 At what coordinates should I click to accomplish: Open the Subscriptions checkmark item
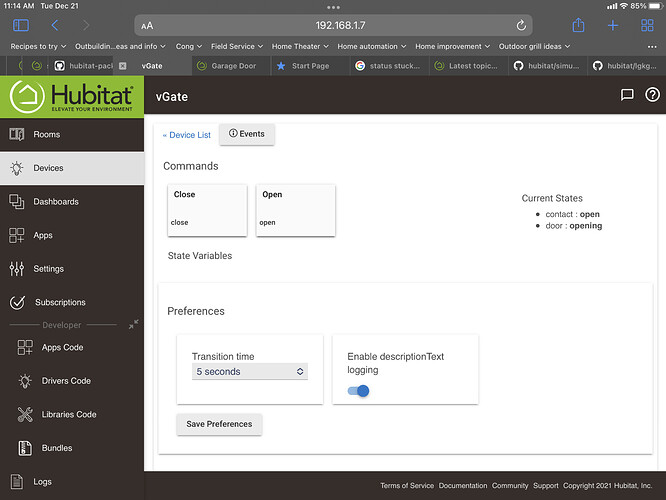pyautogui.click(x=72, y=302)
